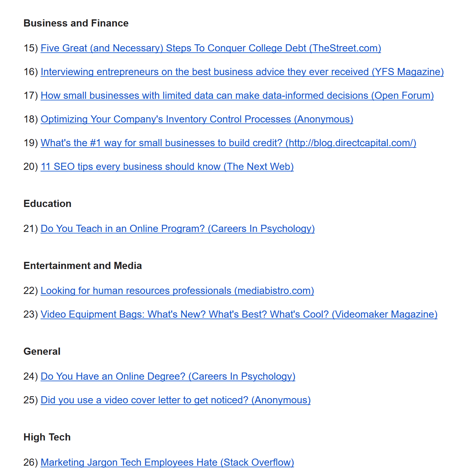Select the Education section heading
This screenshot has width=459, height=476.
point(47,204)
